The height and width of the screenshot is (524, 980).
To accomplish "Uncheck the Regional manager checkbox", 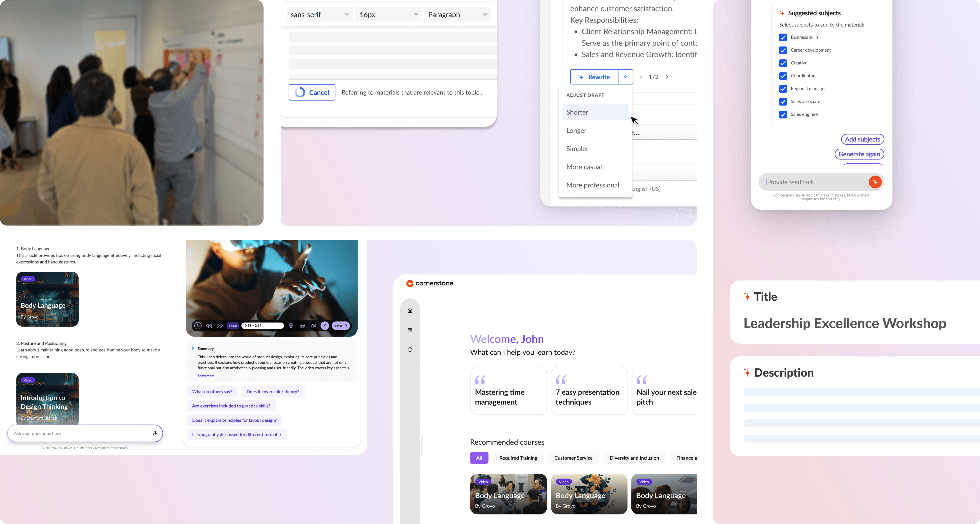I will (x=783, y=89).
